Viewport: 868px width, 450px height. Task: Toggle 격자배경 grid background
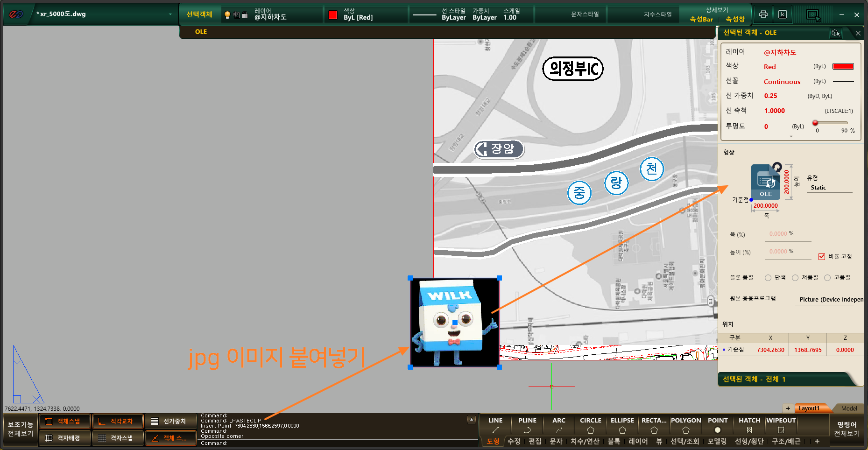[x=65, y=438]
